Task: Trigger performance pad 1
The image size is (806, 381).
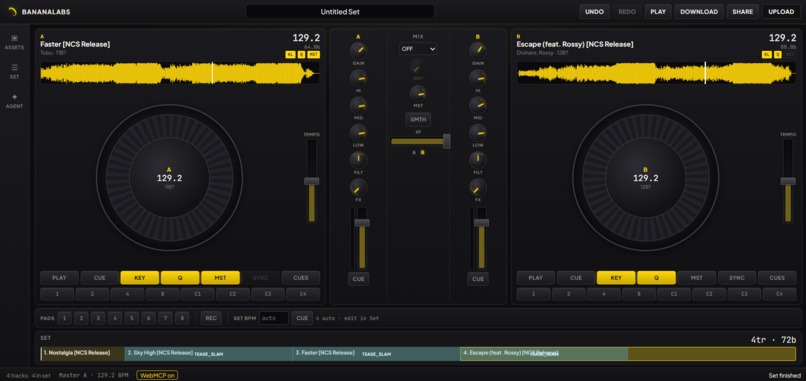Action: pos(64,318)
